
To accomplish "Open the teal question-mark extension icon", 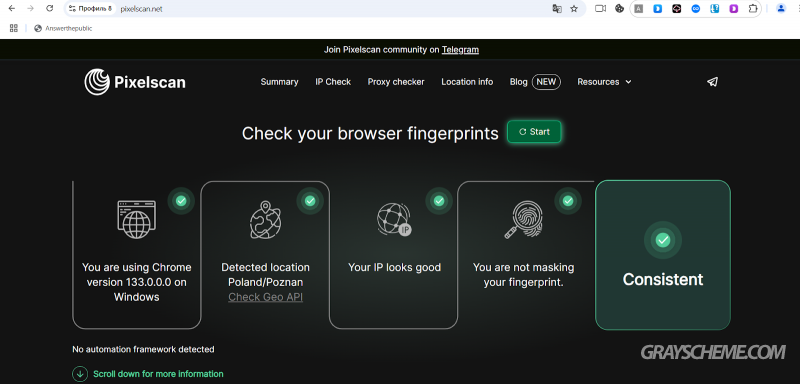I will click(715, 9).
